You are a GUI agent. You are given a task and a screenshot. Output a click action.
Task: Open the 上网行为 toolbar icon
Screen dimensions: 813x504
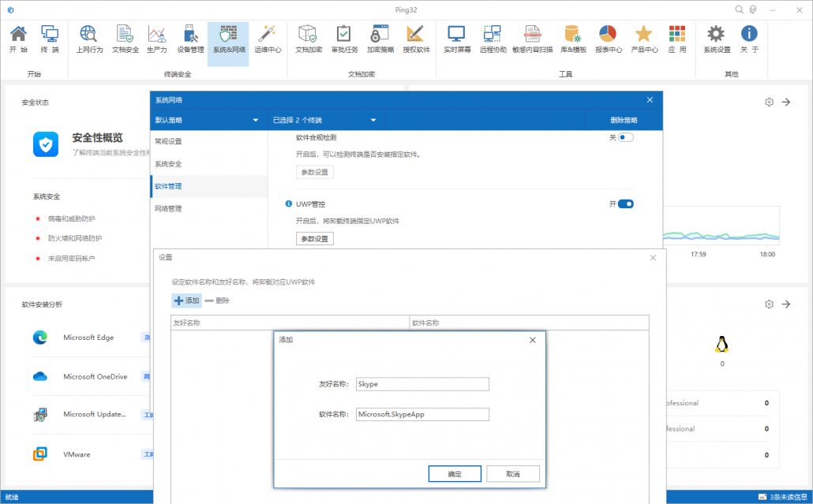89,39
